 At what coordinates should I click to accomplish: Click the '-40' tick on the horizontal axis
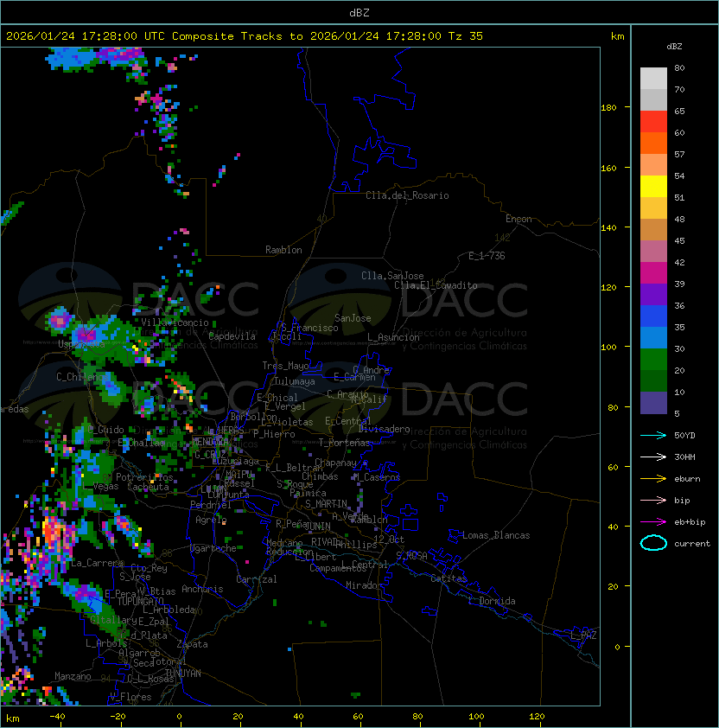(x=57, y=717)
